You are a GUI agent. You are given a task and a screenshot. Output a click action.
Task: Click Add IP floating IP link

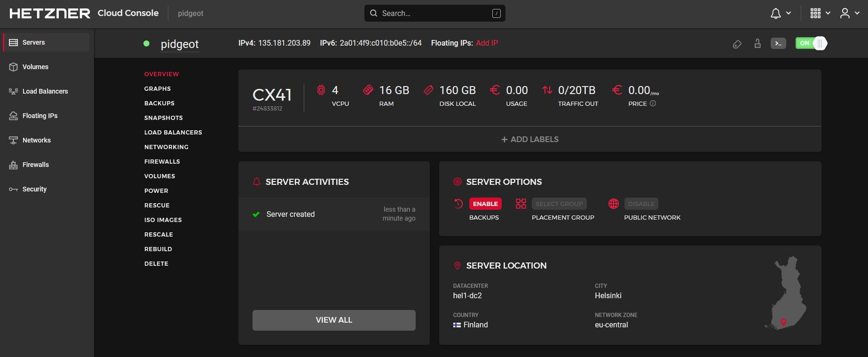pyautogui.click(x=487, y=43)
